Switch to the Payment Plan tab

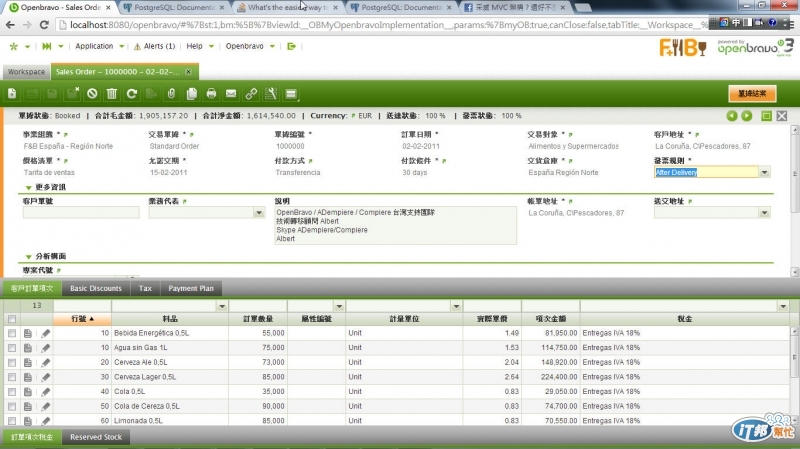(191, 289)
